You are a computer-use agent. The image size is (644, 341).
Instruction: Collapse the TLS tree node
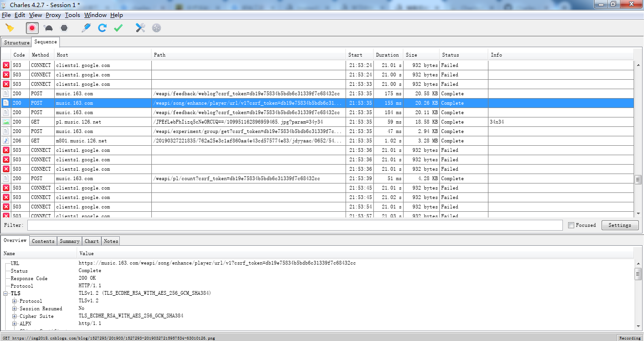tap(6, 293)
